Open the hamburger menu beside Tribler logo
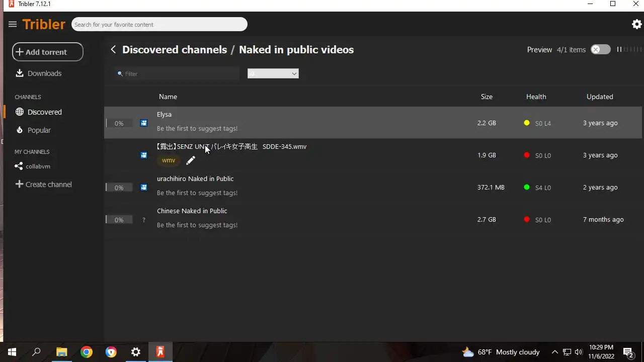The height and width of the screenshot is (362, 644). click(13, 24)
